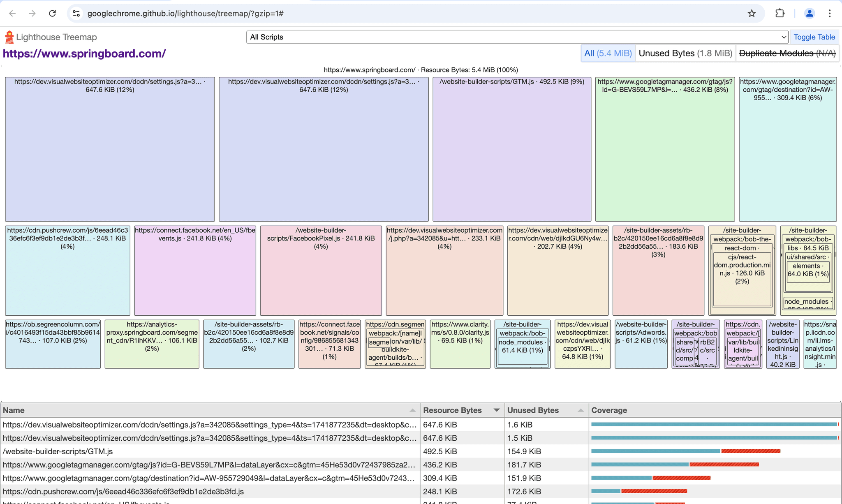Select the Unused Bytes (1.8 MiB) view mode

coord(685,53)
